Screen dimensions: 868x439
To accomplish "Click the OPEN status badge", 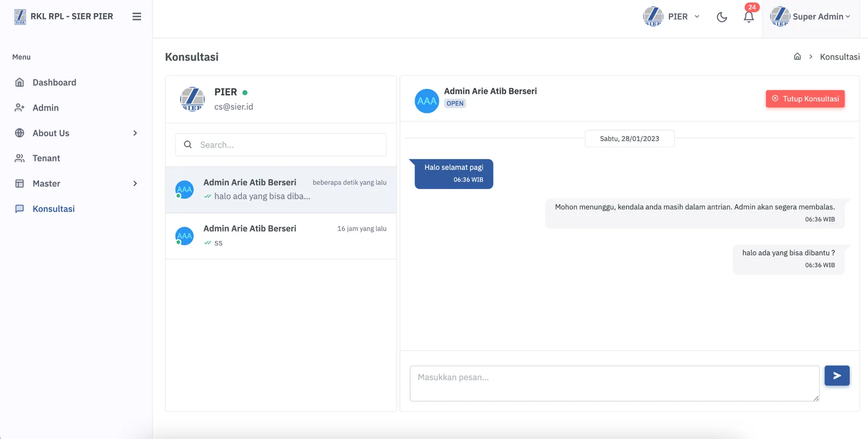I will (455, 103).
